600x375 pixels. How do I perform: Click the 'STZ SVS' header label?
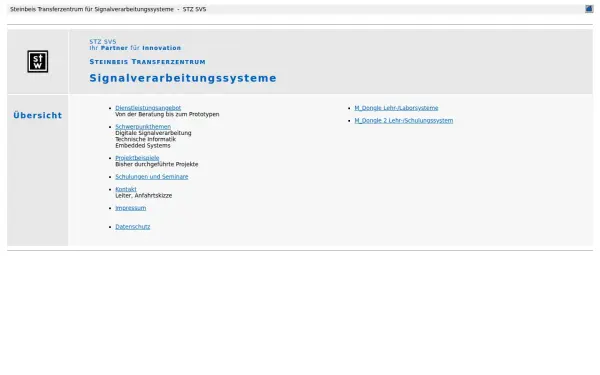(x=103, y=41)
